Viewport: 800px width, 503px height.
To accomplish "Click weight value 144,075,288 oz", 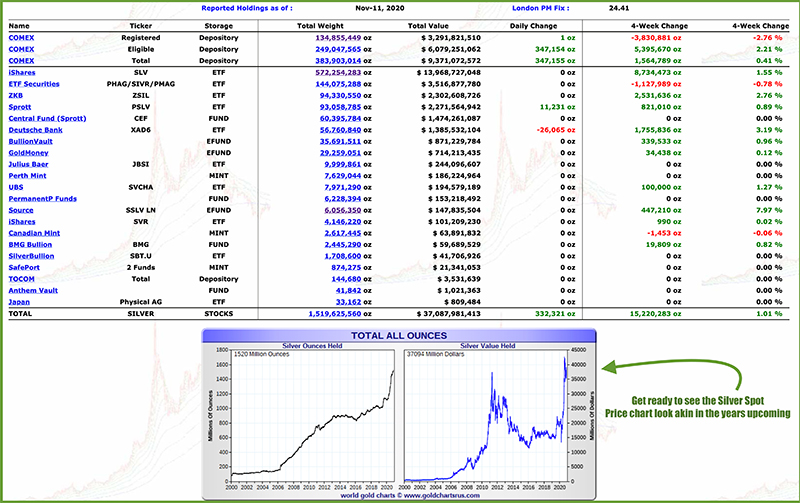I will click(x=338, y=84).
